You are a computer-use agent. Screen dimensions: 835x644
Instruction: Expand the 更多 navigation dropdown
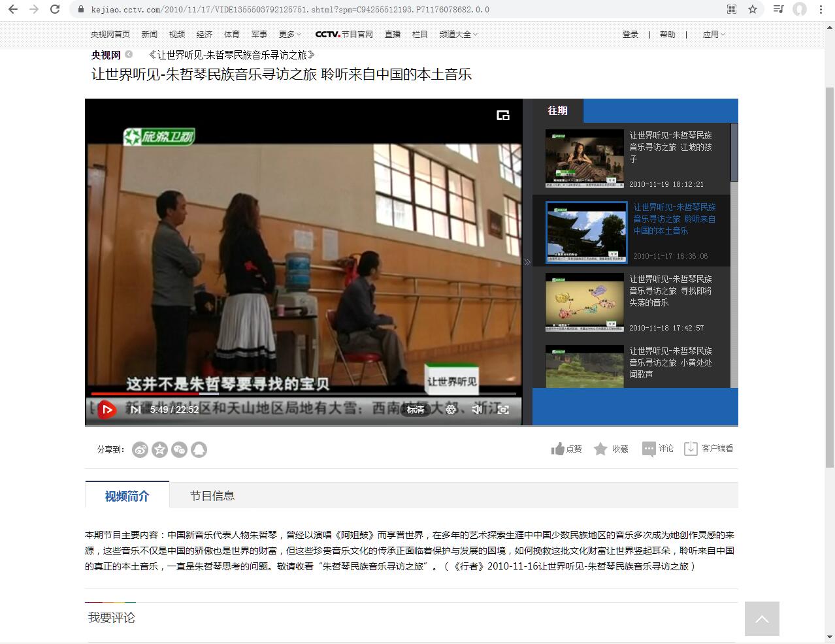pos(289,35)
